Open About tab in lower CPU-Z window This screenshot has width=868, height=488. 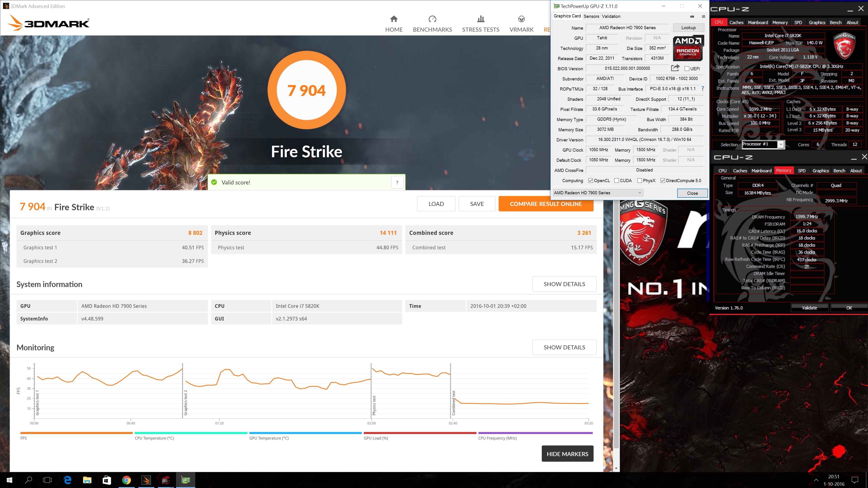(x=856, y=170)
